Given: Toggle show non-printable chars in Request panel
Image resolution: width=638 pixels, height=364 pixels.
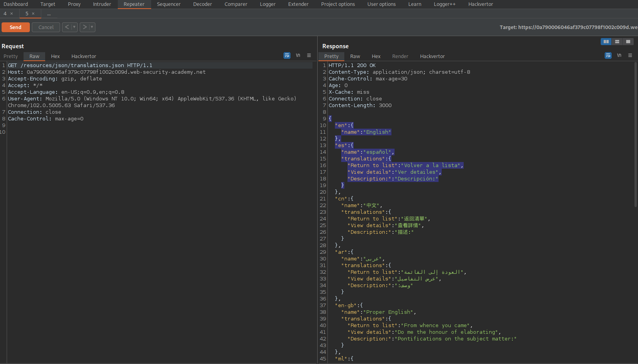Looking at the screenshot, I should point(298,56).
